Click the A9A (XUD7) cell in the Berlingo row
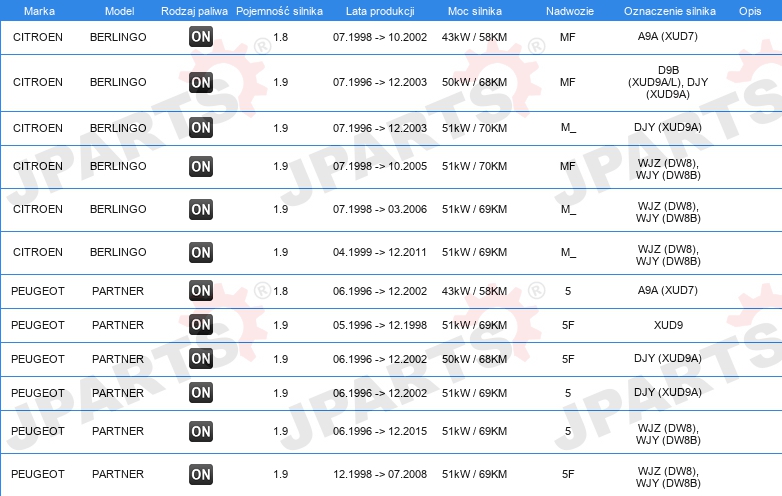Viewport: 782px width, 496px height. pyautogui.click(x=668, y=36)
